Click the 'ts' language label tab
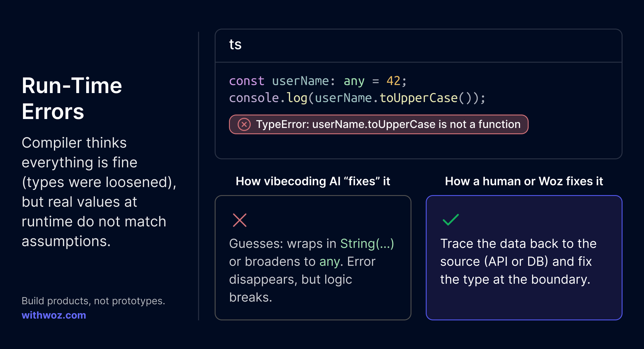 coord(235,45)
